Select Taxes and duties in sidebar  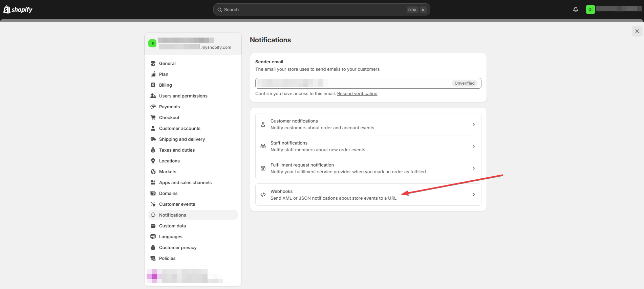tap(177, 150)
